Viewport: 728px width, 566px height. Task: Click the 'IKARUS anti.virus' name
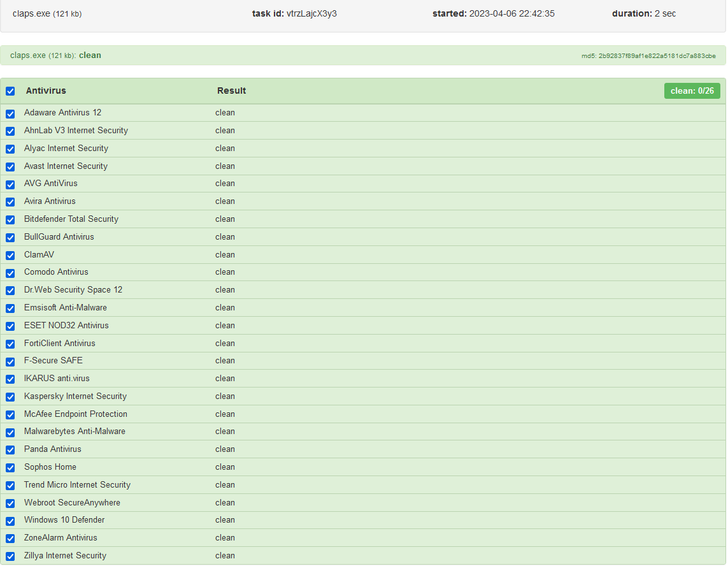tap(57, 378)
